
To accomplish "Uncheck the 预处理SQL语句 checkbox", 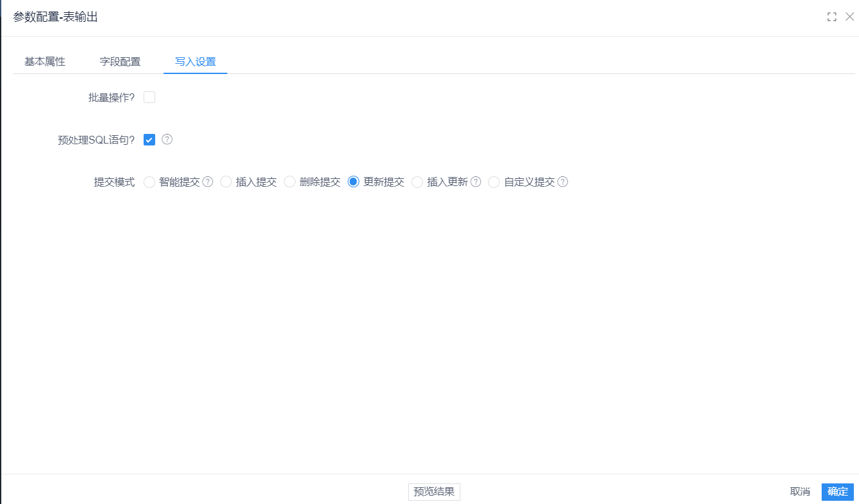I will pyautogui.click(x=149, y=140).
